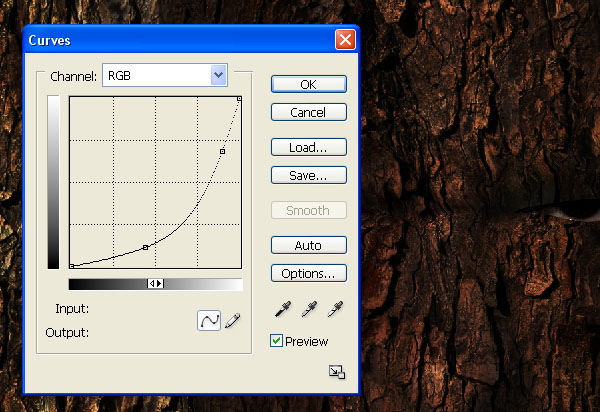Close the Curves dialog with the X

[x=345, y=40]
